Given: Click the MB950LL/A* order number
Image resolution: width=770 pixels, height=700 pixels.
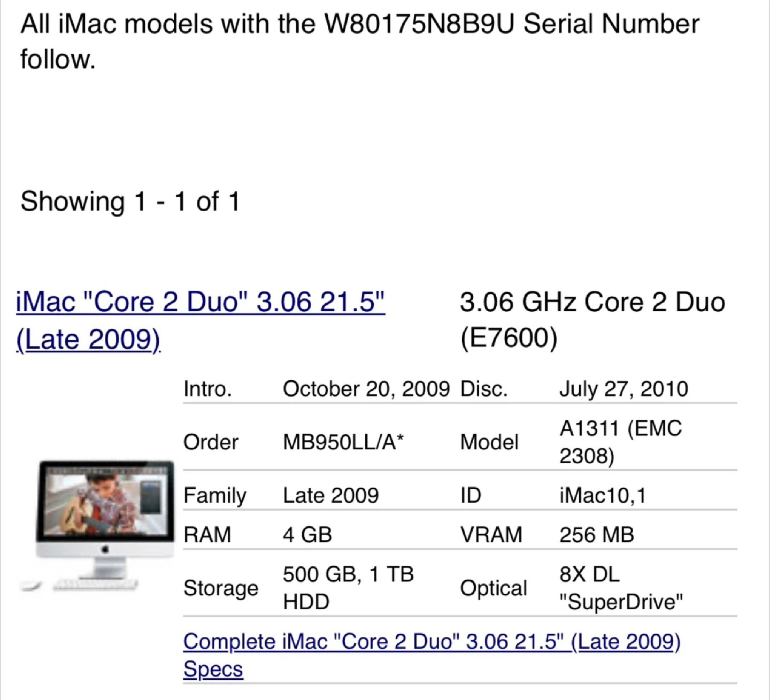Looking at the screenshot, I should pos(343,442).
